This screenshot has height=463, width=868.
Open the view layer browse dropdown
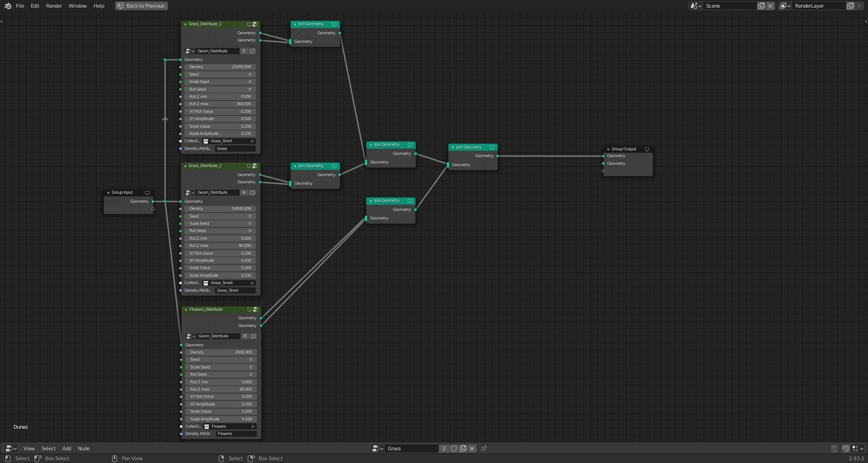785,6
